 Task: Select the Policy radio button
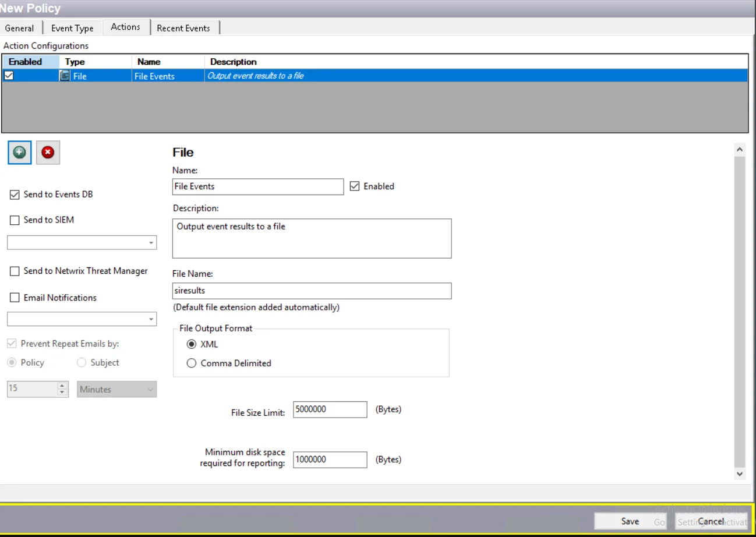[x=12, y=363]
